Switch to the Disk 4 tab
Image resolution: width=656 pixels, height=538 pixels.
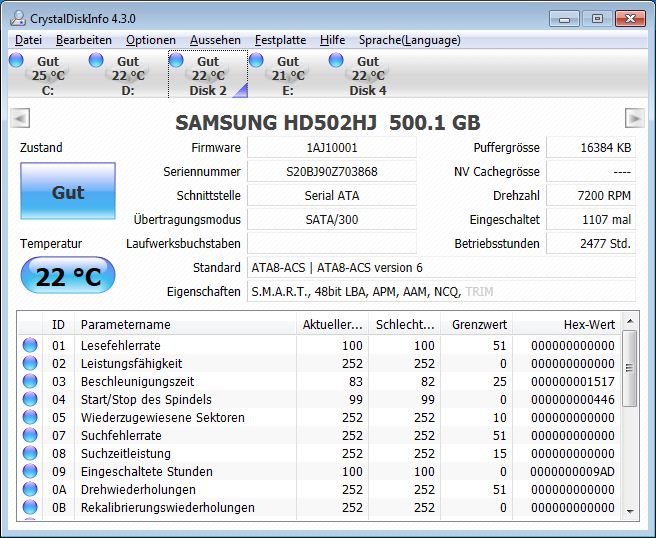368,75
